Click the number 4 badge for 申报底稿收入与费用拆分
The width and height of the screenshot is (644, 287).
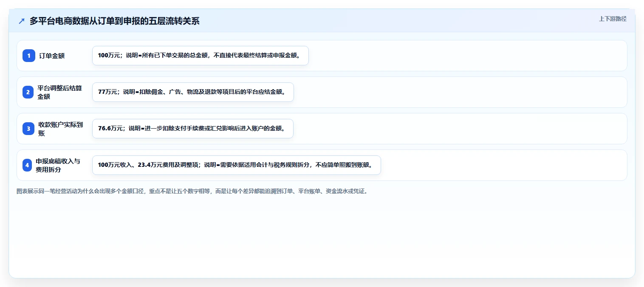pyautogui.click(x=27, y=165)
